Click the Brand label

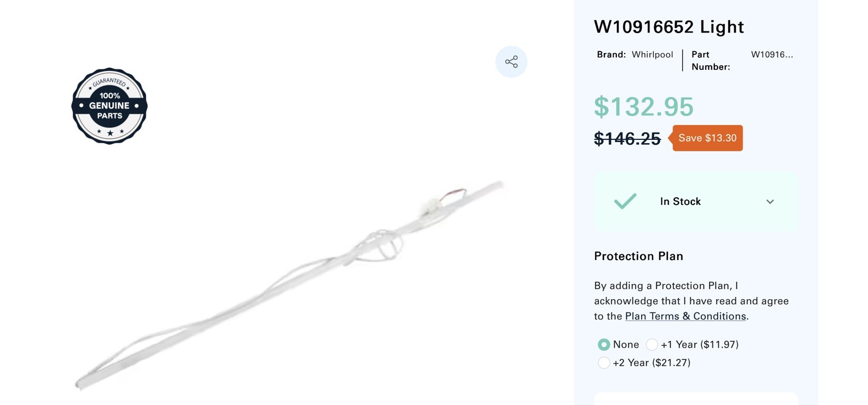point(611,54)
